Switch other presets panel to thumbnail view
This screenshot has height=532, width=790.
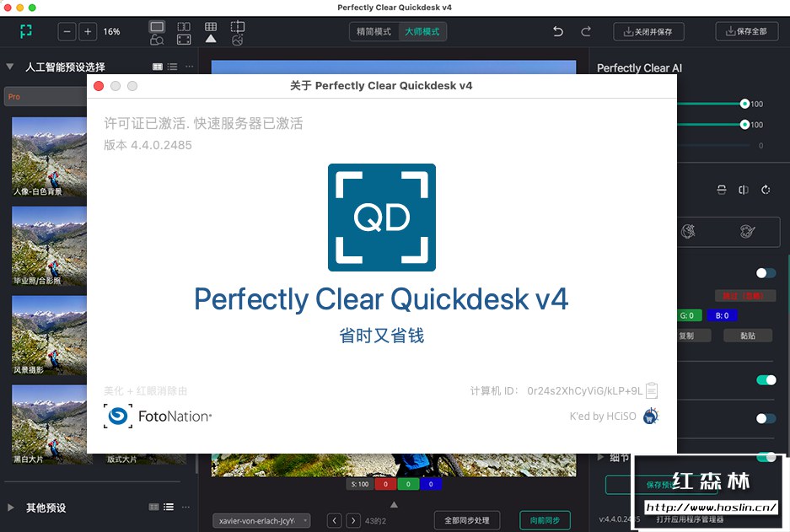coord(154,507)
